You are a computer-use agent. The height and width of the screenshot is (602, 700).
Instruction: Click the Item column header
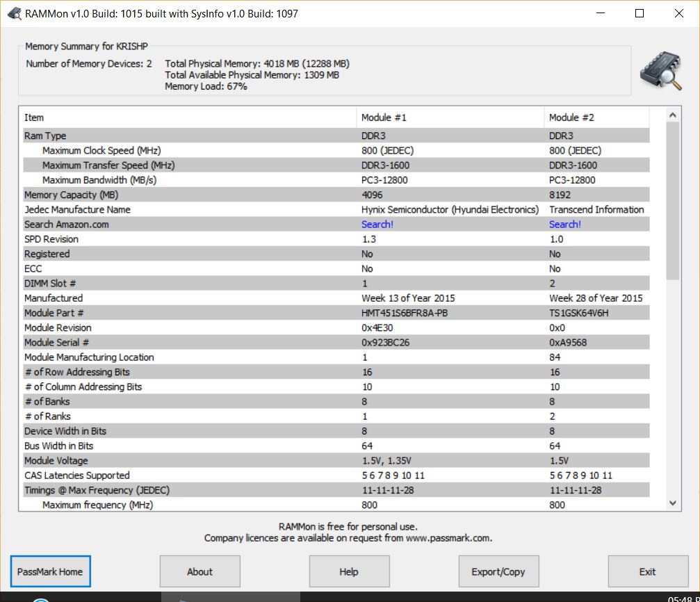tap(188, 117)
